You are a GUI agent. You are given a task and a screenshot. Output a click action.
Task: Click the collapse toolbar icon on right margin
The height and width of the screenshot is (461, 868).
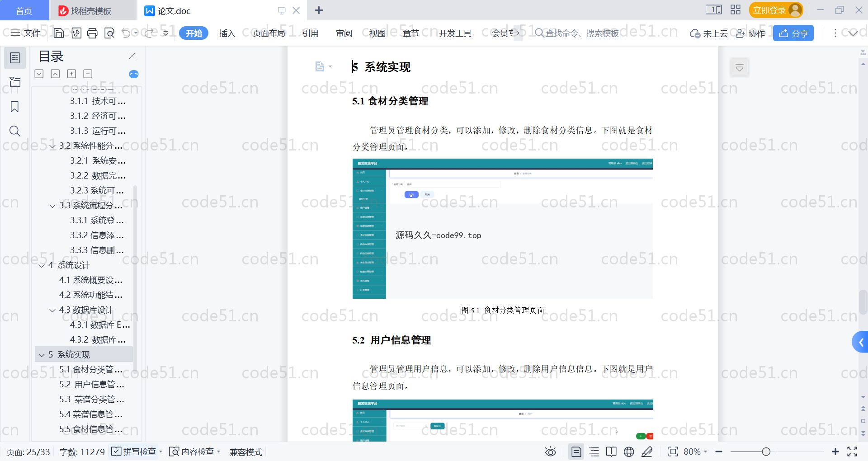[740, 68]
